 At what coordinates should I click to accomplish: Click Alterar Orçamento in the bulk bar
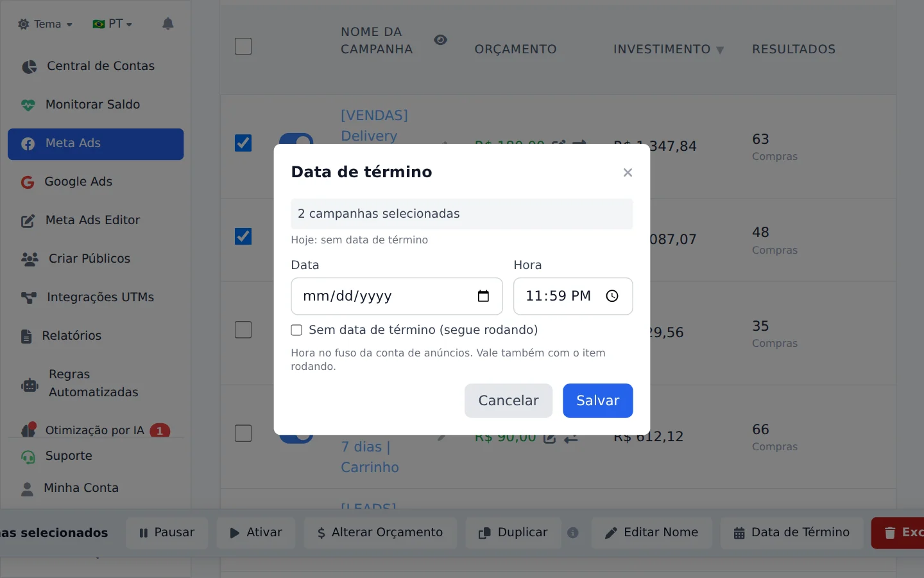[x=381, y=533]
